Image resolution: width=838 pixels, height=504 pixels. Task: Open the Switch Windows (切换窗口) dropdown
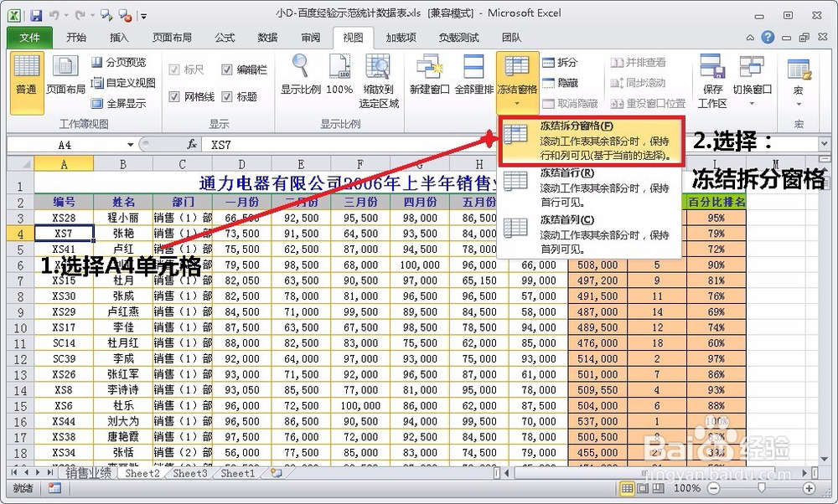pyautogui.click(x=752, y=80)
